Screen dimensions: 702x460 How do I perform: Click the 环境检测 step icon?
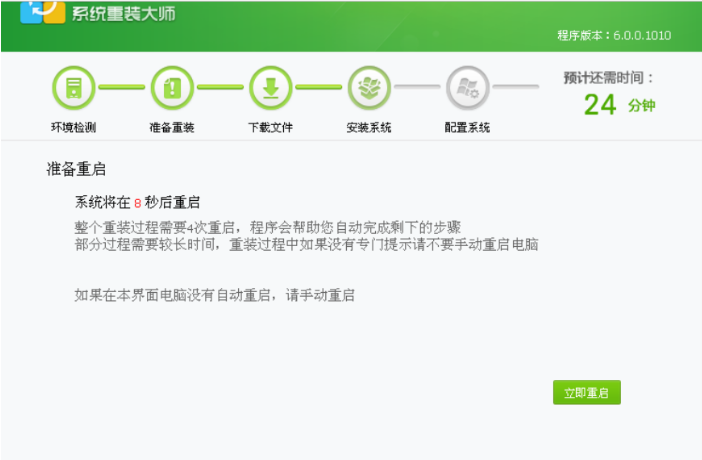[x=74, y=88]
